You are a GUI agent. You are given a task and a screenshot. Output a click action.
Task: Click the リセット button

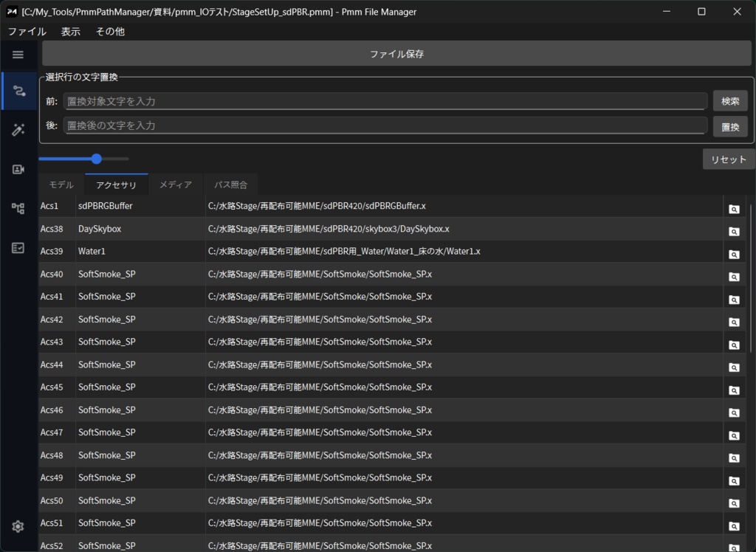(x=728, y=159)
